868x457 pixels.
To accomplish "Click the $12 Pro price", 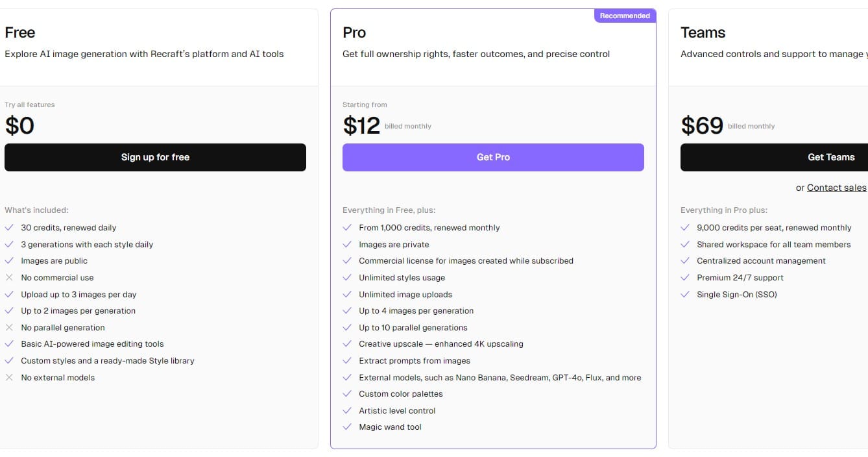I will click(x=361, y=125).
